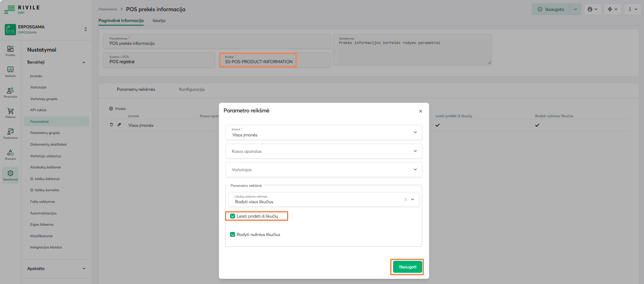Viewport: 644px width, 284px height.
Task: Switch to the Istorija tab
Action: pyautogui.click(x=159, y=20)
